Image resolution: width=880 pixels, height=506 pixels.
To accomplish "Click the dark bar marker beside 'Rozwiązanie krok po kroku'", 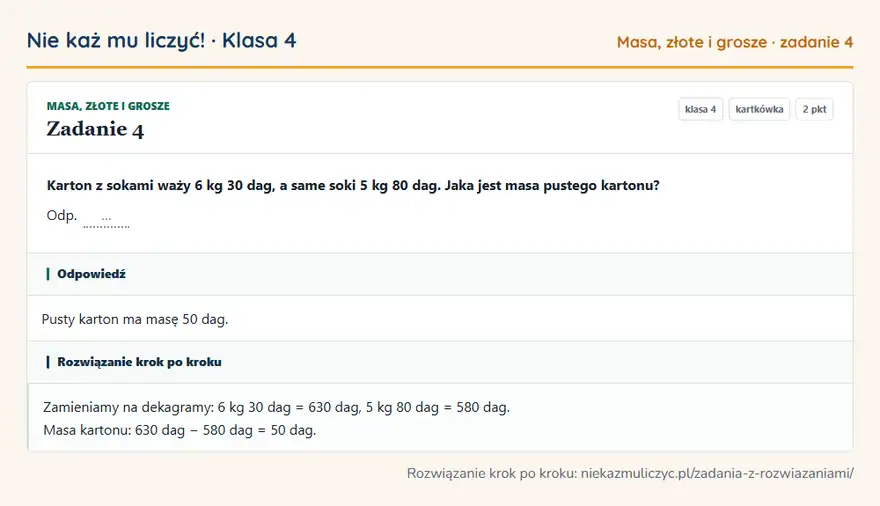I will pos(48,362).
